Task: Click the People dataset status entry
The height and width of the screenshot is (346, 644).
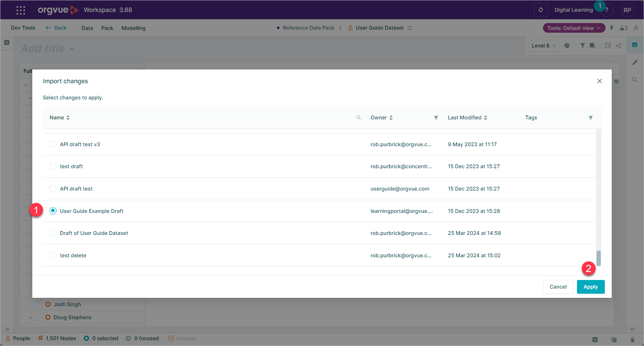Action: click(18, 338)
